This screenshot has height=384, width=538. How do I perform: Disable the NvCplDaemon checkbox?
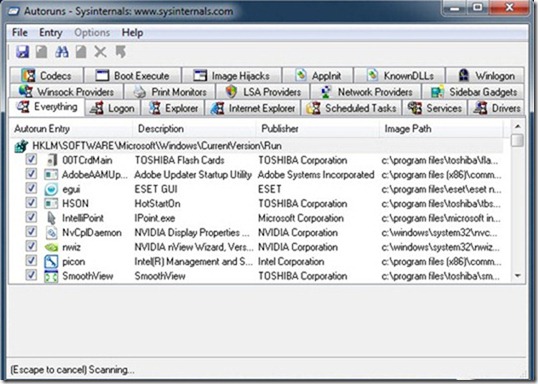(31, 232)
